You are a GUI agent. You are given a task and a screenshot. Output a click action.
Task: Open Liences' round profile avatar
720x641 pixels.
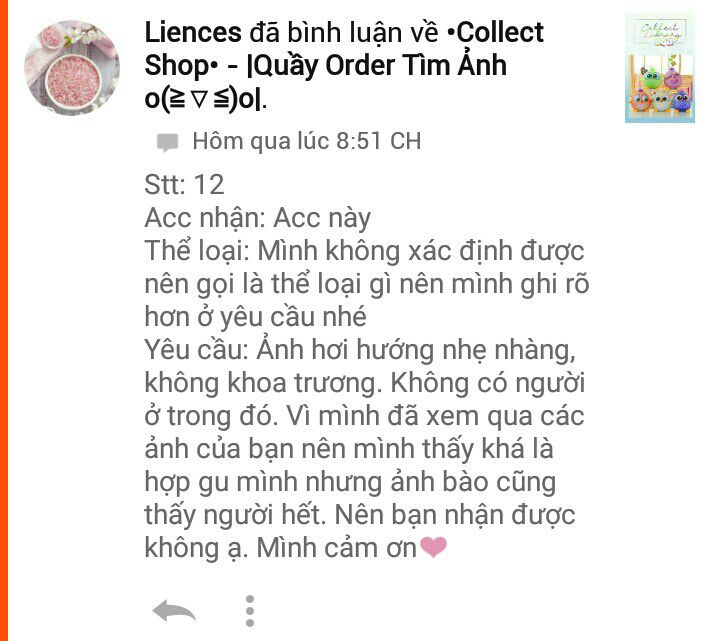[72, 67]
